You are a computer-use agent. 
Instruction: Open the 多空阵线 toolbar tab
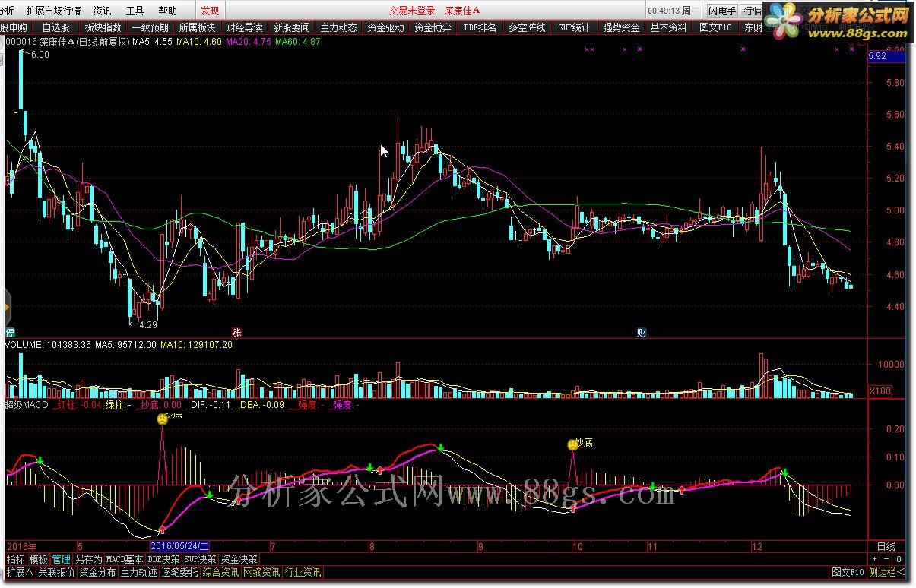point(527,27)
